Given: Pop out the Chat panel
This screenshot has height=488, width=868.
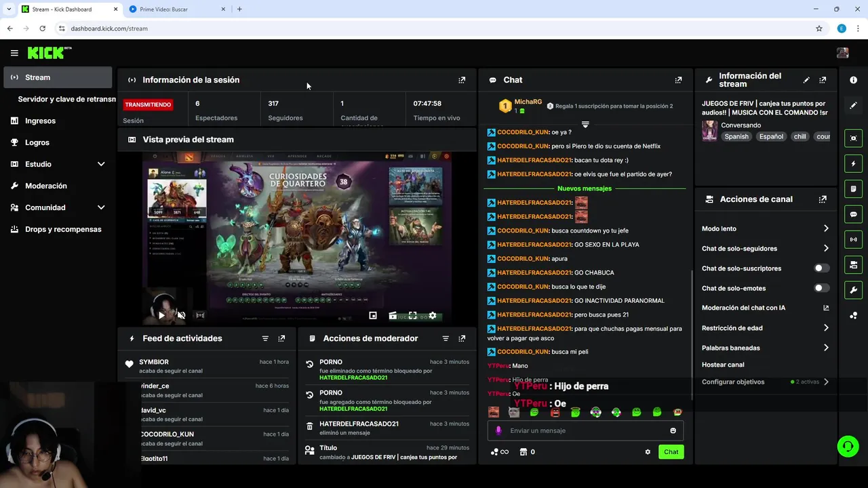Looking at the screenshot, I should (678, 80).
